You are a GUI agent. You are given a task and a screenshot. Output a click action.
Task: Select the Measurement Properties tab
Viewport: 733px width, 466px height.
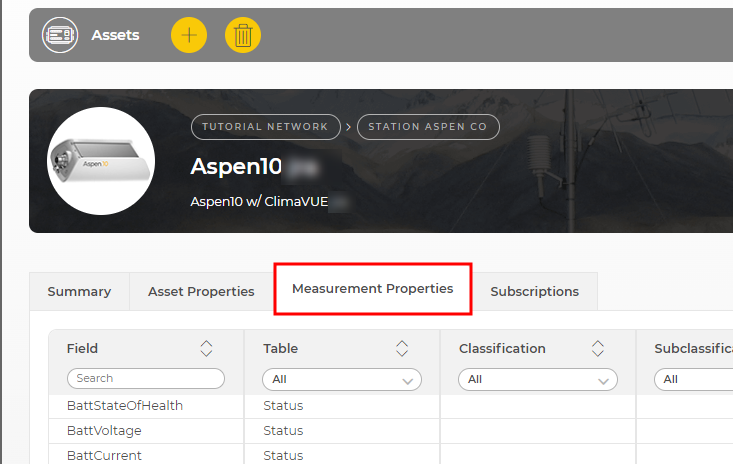373,289
